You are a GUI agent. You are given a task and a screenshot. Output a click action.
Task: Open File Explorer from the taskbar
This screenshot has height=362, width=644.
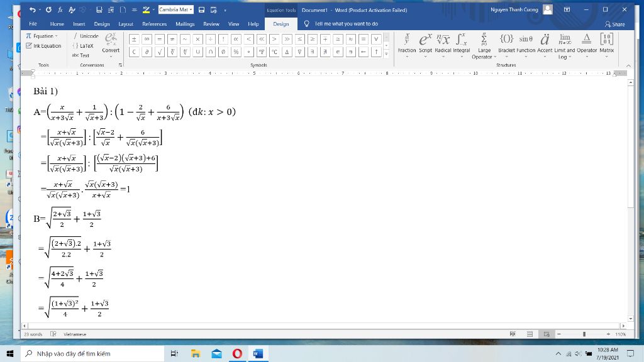pos(196,353)
